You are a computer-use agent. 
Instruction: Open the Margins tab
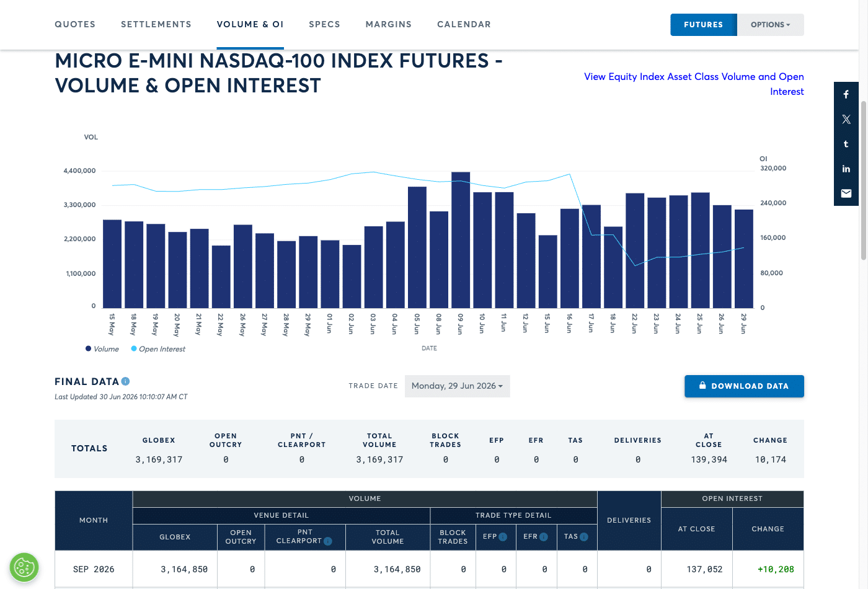(389, 24)
